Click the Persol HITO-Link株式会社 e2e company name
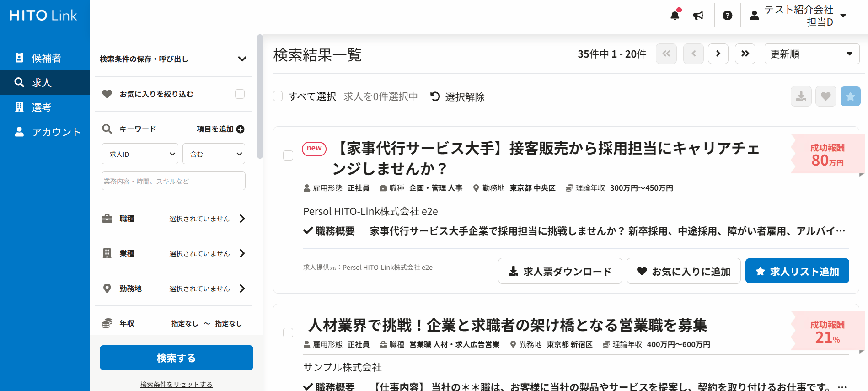Viewport: 868px width, 391px height. click(370, 211)
